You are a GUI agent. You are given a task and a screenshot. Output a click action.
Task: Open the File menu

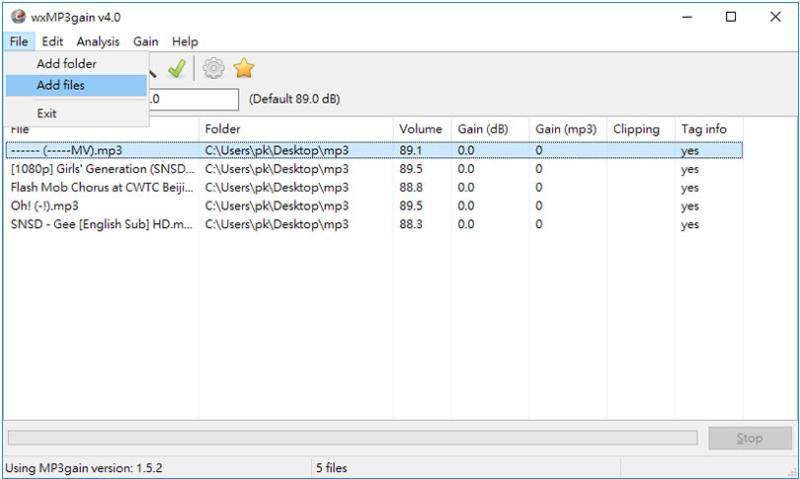pyautogui.click(x=19, y=41)
